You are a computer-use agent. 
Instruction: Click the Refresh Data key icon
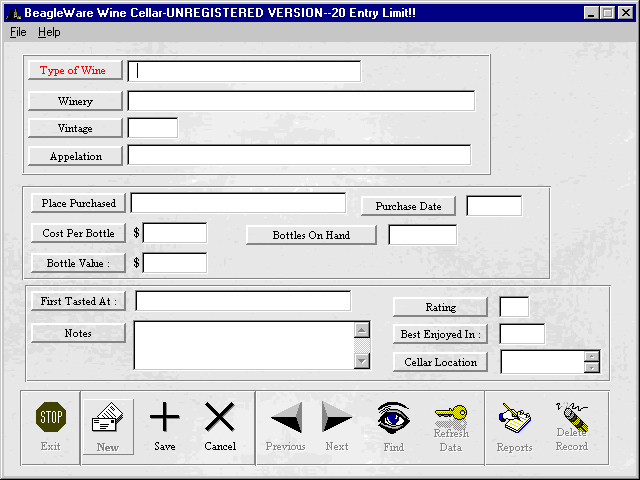coord(451,418)
